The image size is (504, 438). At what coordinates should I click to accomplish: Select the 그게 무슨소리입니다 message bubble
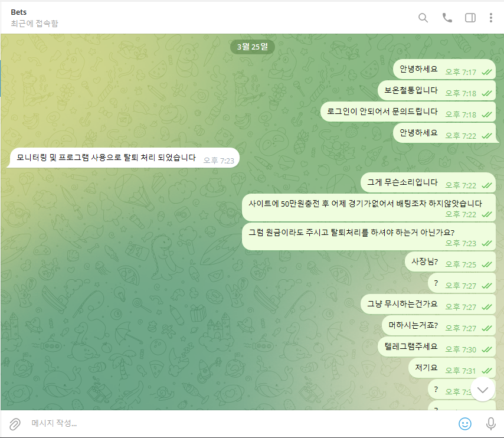pos(402,182)
